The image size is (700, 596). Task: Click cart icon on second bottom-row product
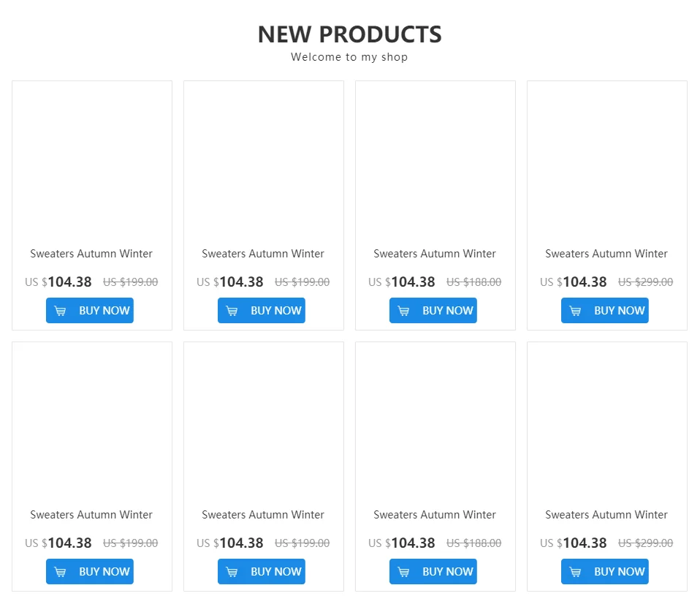(232, 572)
